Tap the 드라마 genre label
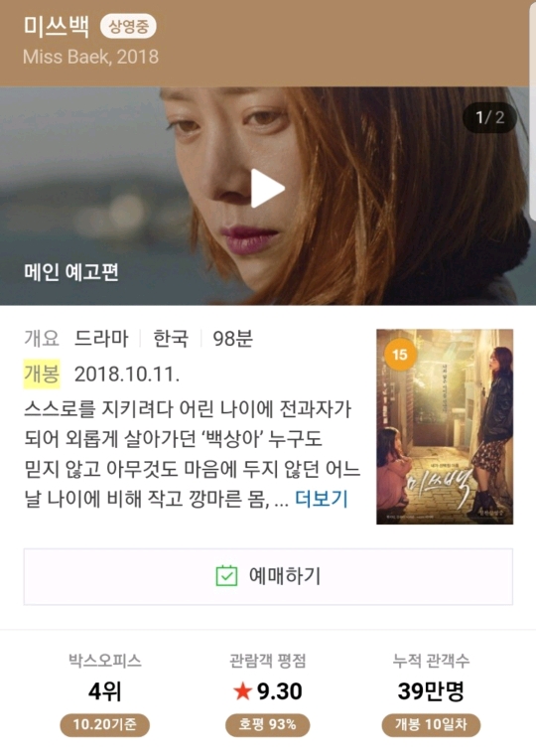Screen dimensions: 536x756 click(x=101, y=339)
